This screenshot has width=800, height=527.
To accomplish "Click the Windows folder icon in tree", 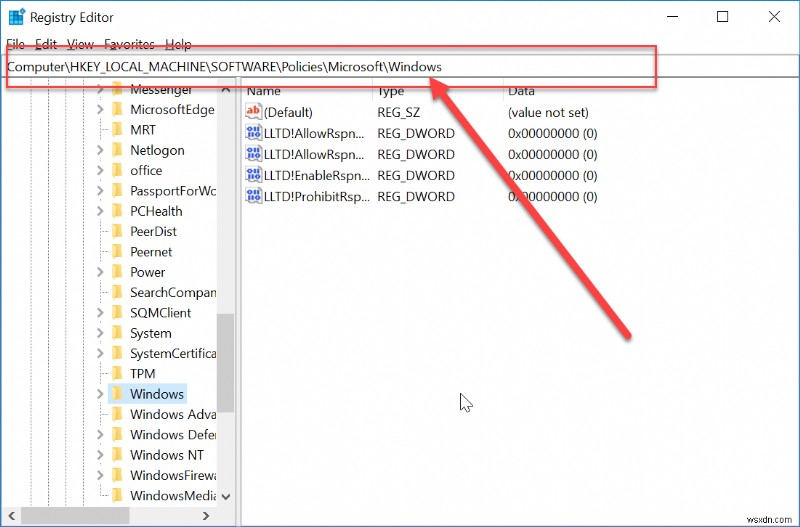I will pos(117,394).
